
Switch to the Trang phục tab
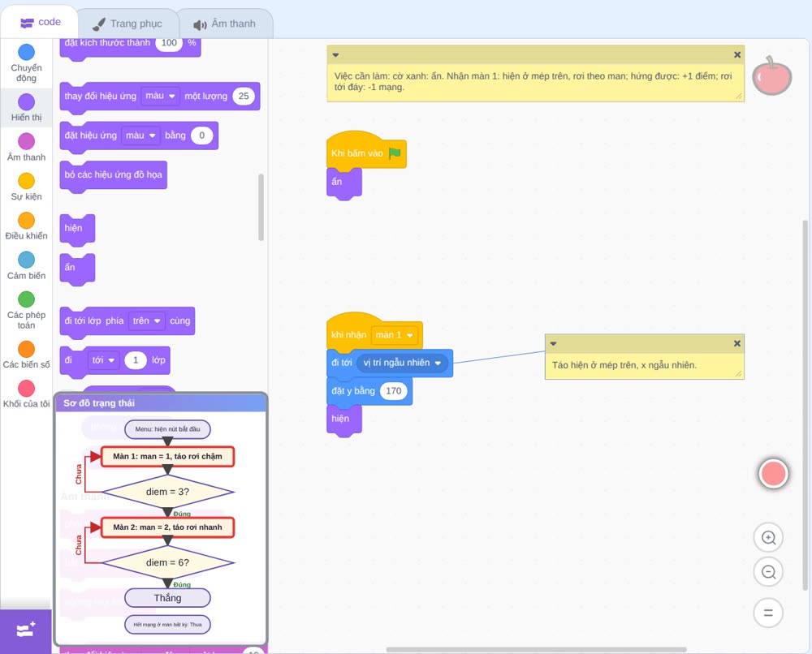[x=127, y=24]
